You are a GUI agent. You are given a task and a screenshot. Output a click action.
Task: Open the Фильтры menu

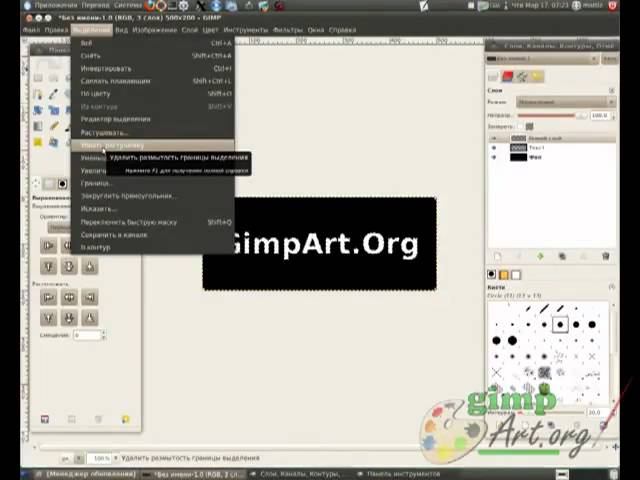click(x=288, y=30)
